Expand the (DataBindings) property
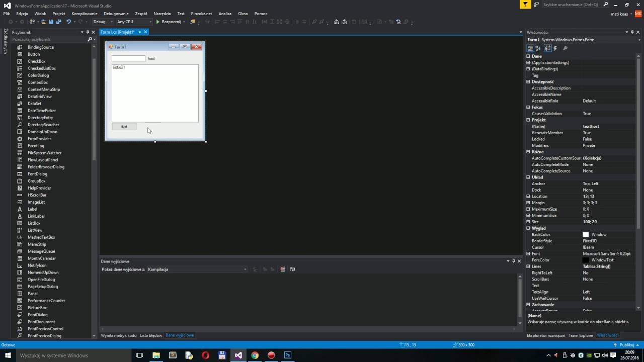 [x=528, y=69]
